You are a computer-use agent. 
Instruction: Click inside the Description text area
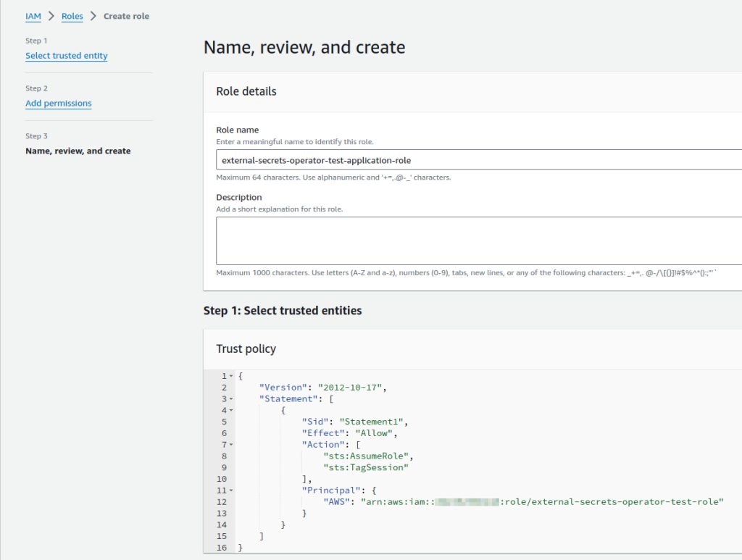(x=479, y=241)
